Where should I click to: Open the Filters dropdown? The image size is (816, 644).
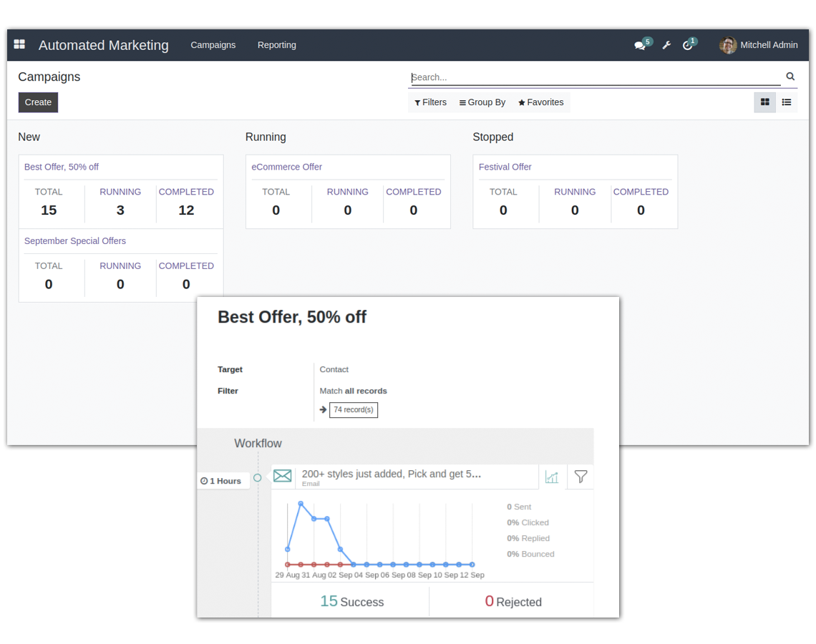pos(430,102)
